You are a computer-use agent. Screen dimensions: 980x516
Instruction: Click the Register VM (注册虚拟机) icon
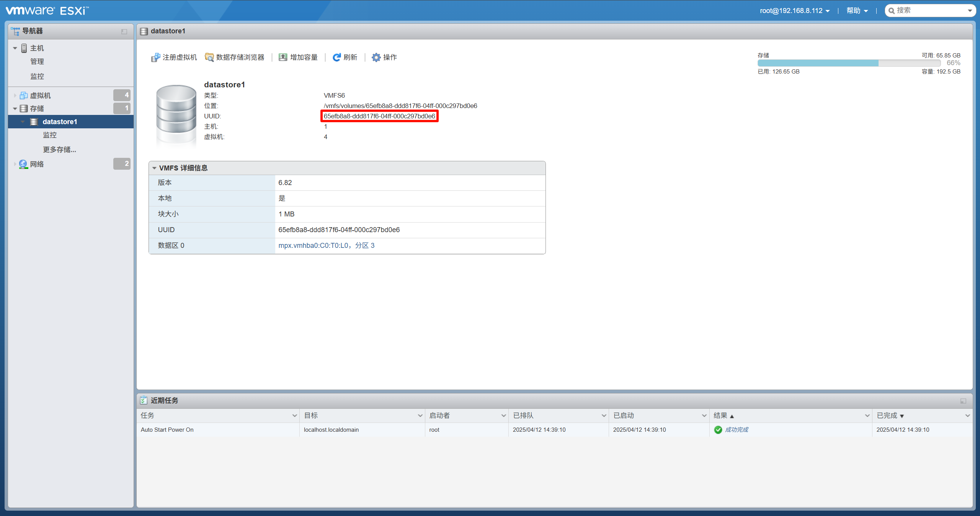155,57
